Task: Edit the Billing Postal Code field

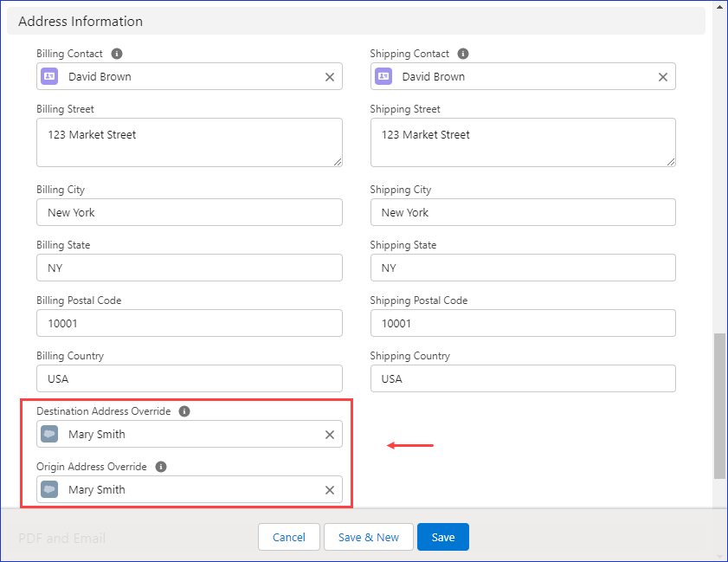Action: (x=190, y=323)
